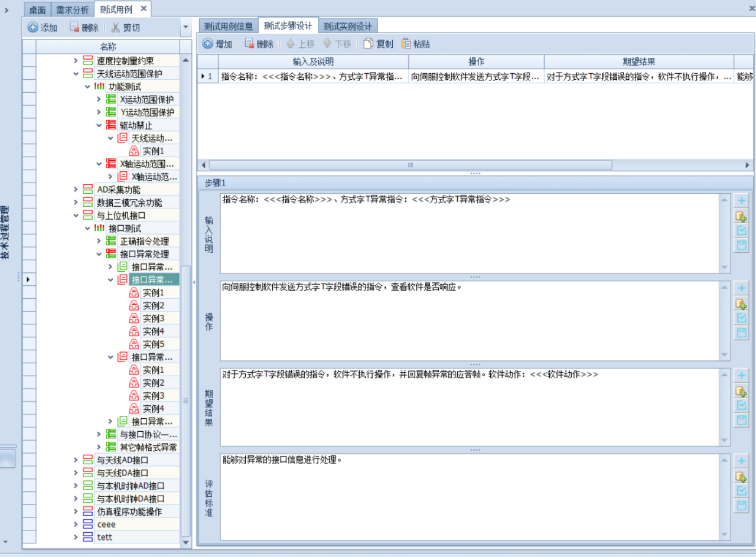Click into the 操作 text area
The width and height of the screenshot is (756, 557).
(470, 321)
